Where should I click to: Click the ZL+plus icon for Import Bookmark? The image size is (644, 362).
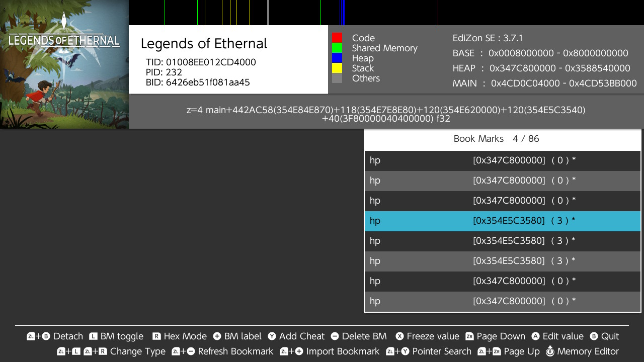(x=291, y=351)
